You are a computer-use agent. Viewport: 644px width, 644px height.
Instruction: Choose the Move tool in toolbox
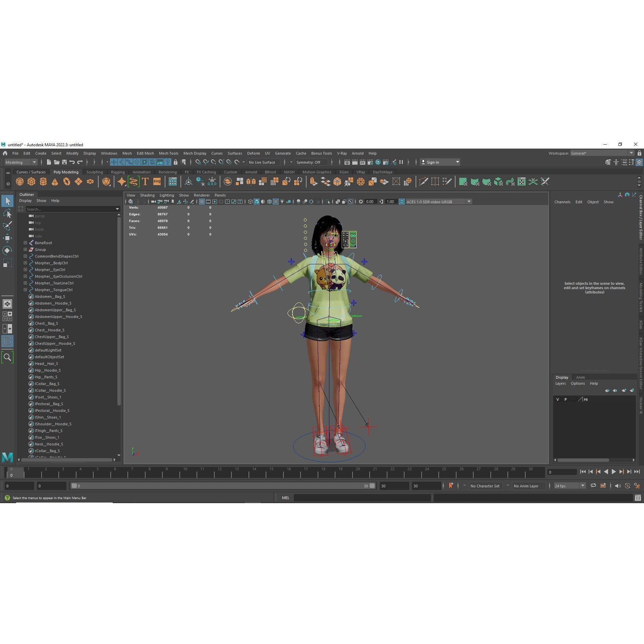click(7, 238)
